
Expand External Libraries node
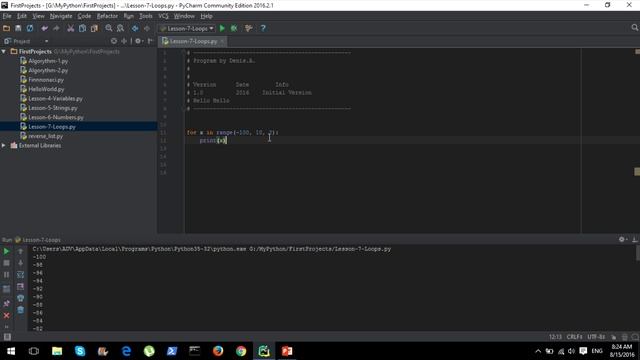(4, 145)
